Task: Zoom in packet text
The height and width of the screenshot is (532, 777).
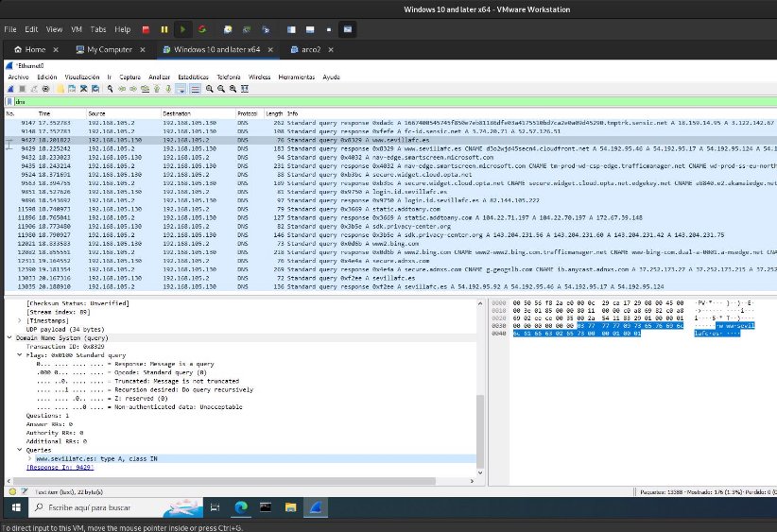Action: [x=209, y=89]
